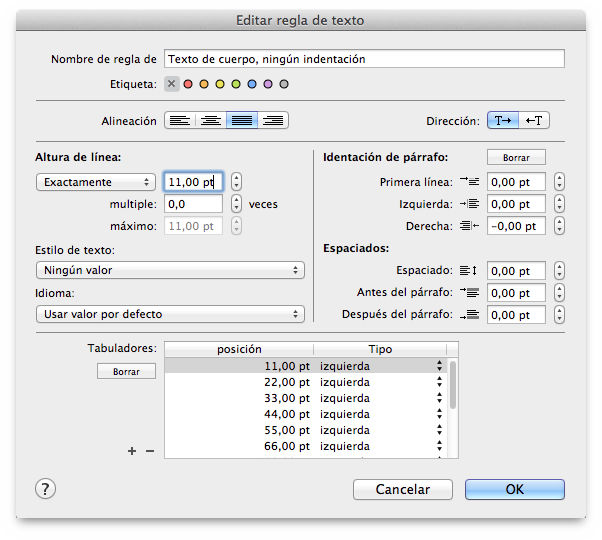This screenshot has height=540, width=602.
Task: Click the Izquierda indentation stepper
Action: [559, 204]
